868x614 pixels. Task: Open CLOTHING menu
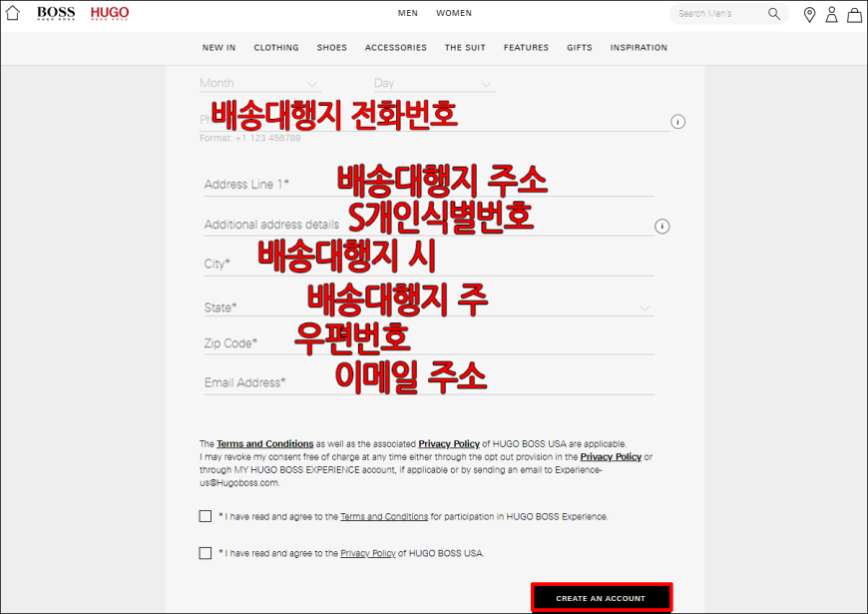click(276, 48)
